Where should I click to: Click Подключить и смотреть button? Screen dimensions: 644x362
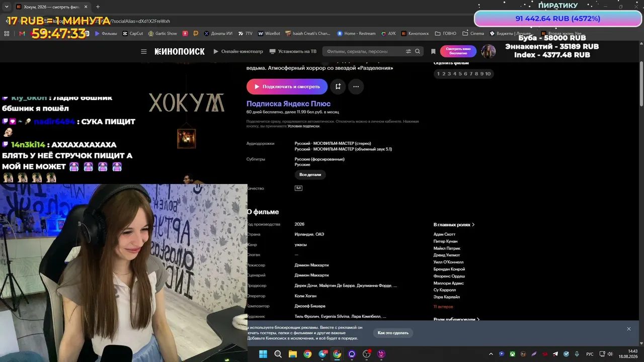pos(287,86)
